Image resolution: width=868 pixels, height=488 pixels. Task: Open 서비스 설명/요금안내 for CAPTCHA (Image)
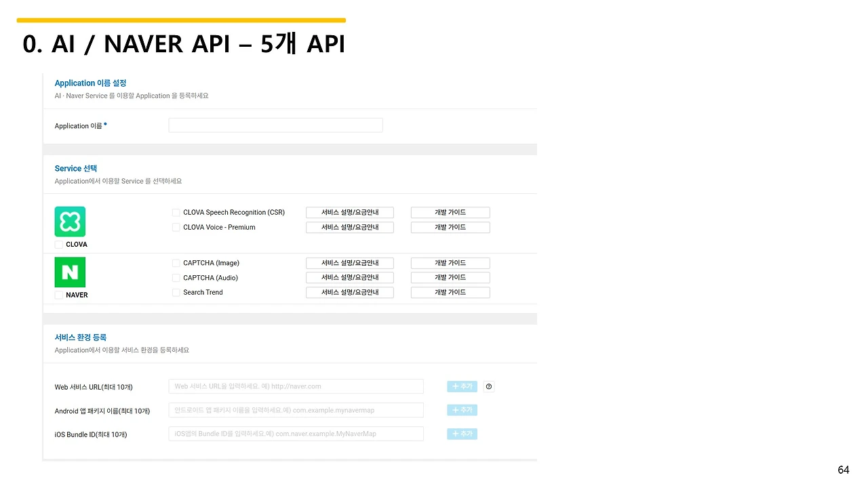[x=350, y=263]
